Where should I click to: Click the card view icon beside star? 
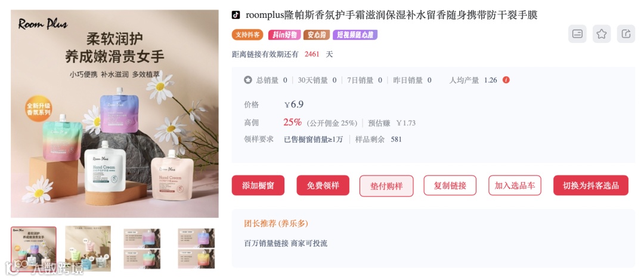[x=577, y=33]
